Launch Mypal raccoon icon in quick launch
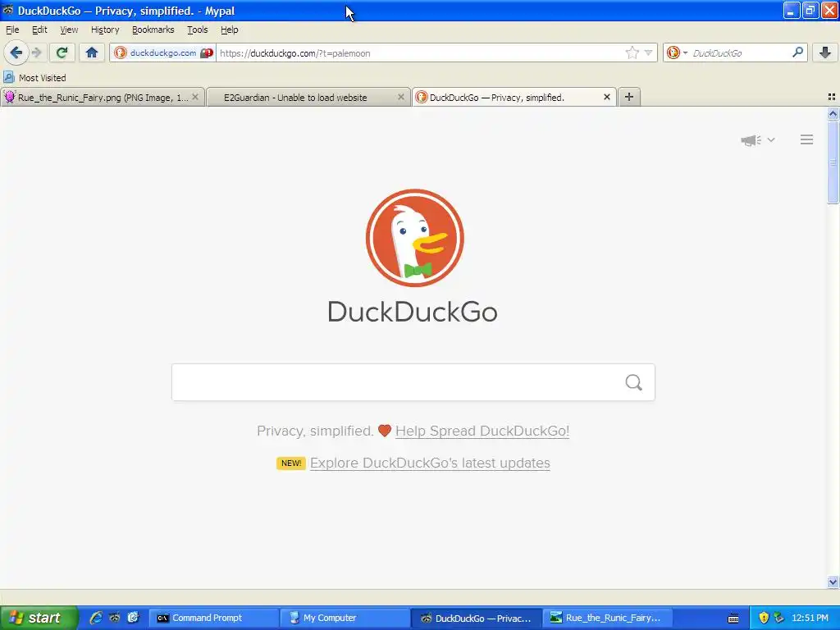840x630 pixels. pyautogui.click(x=115, y=618)
